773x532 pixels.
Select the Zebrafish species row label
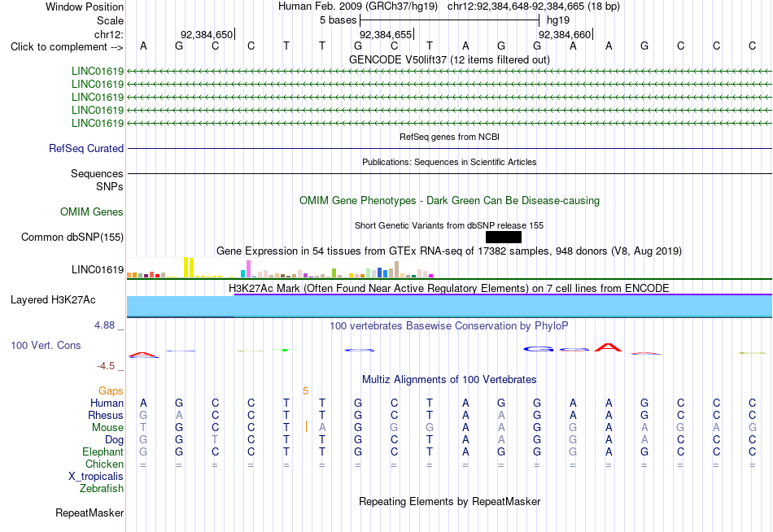[102, 489]
